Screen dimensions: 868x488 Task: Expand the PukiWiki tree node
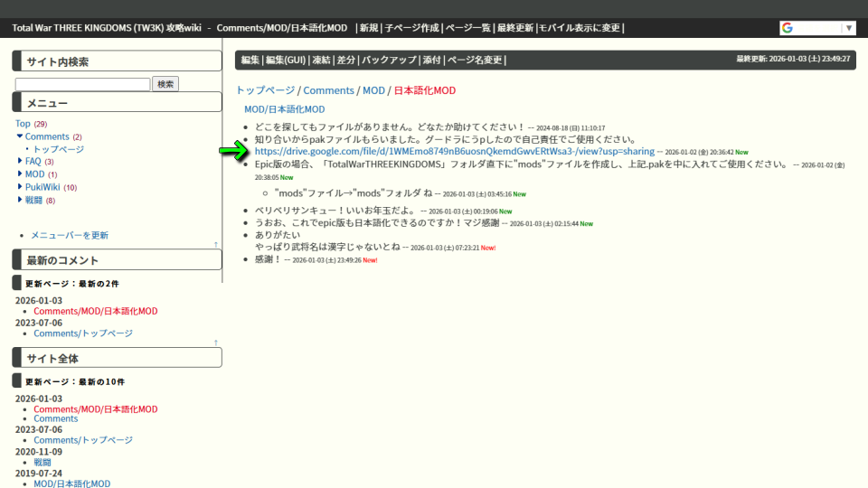click(20, 186)
